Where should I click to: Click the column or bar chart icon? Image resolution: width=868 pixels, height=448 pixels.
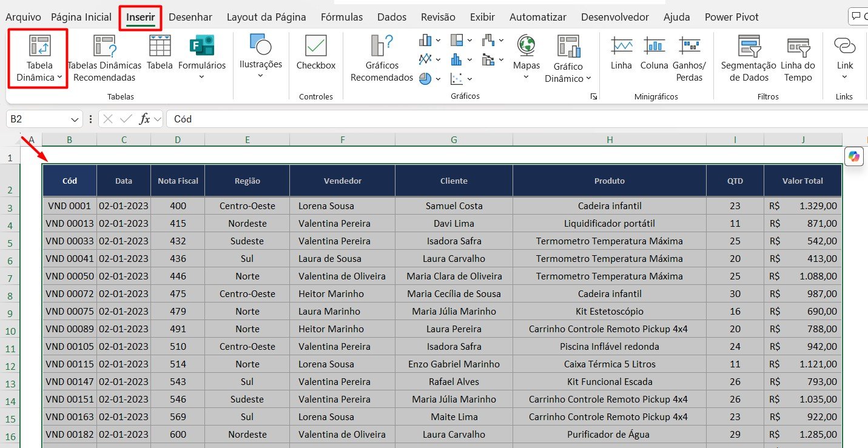click(425, 41)
